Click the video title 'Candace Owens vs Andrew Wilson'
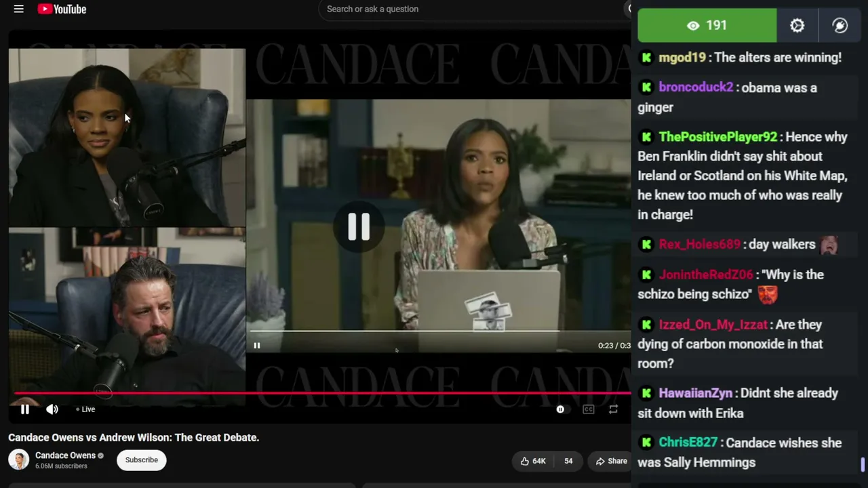Viewport: 868px width, 488px height. coord(134,438)
